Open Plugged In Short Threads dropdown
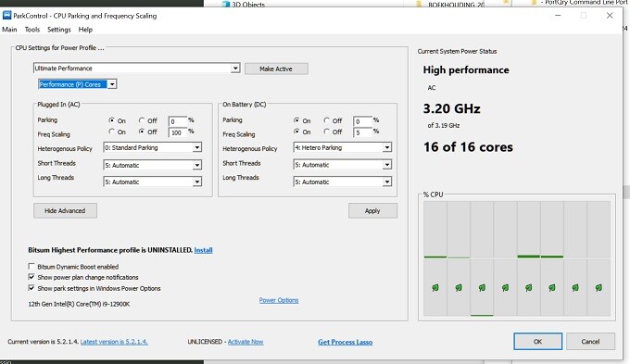The image size is (630, 364). point(196,165)
